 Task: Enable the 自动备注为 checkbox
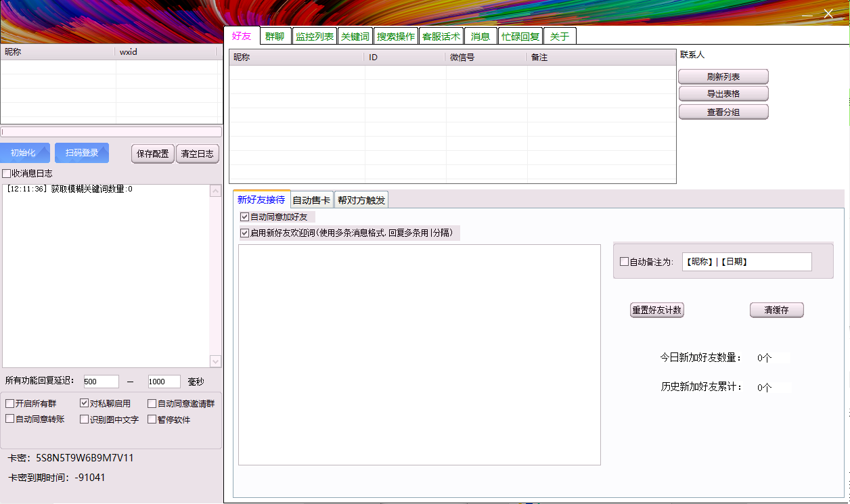(625, 262)
